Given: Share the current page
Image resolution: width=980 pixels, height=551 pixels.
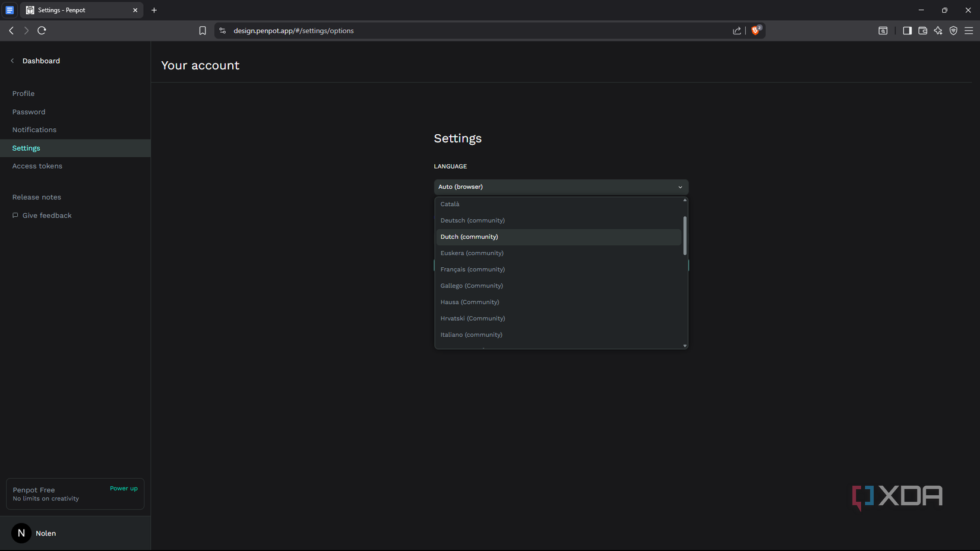Looking at the screenshot, I should 736,30.
